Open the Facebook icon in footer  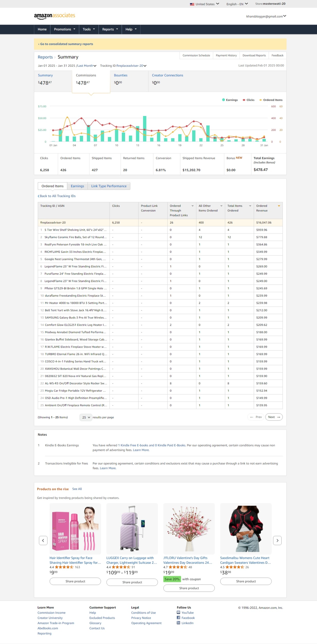pos(178,618)
